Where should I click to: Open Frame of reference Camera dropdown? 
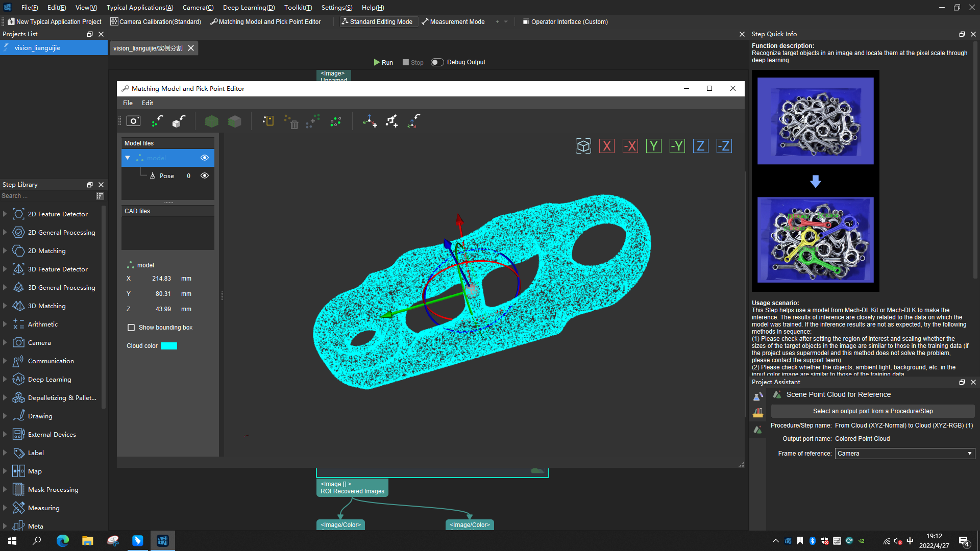click(904, 454)
